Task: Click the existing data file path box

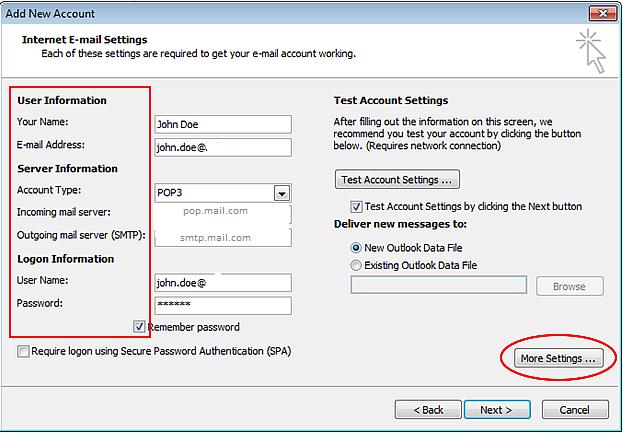Action: [x=438, y=286]
